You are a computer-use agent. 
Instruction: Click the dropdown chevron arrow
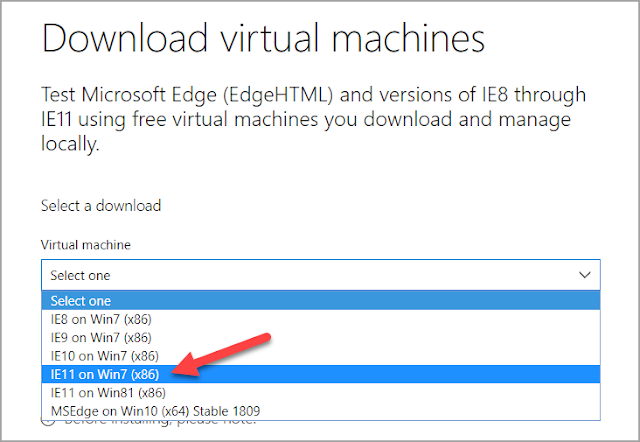click(x=585, y=275)
